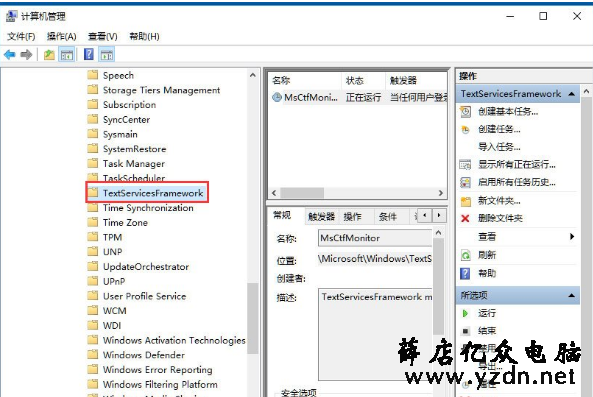Click 运行 action under 所选项
This screenshot has height=397, width=593.
tap(487, 313)
